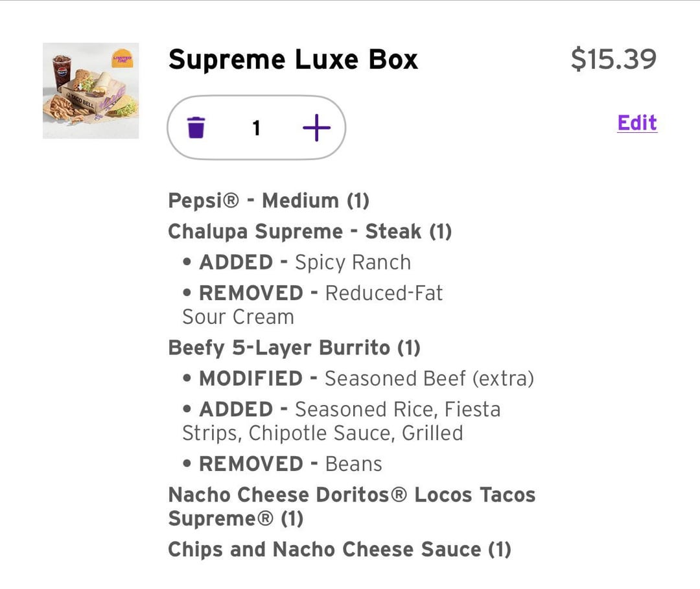Click the trash can remove-item icon

[196, 128]
